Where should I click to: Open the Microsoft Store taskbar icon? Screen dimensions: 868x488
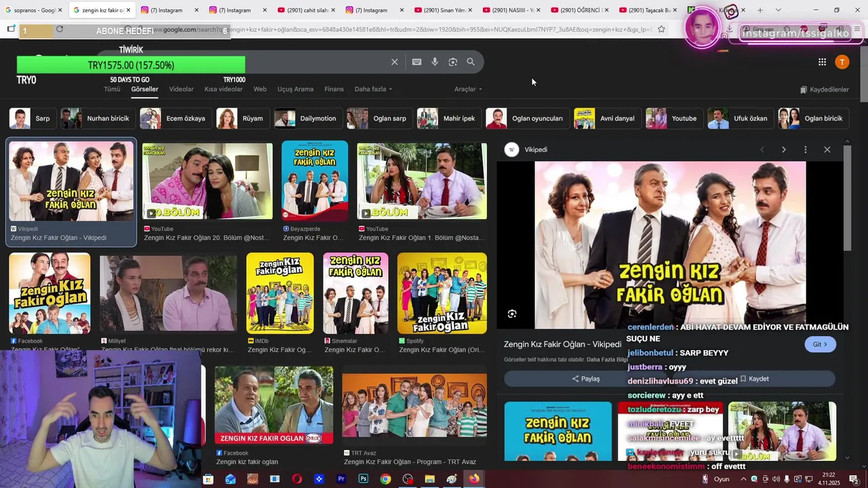coord(208,479)
